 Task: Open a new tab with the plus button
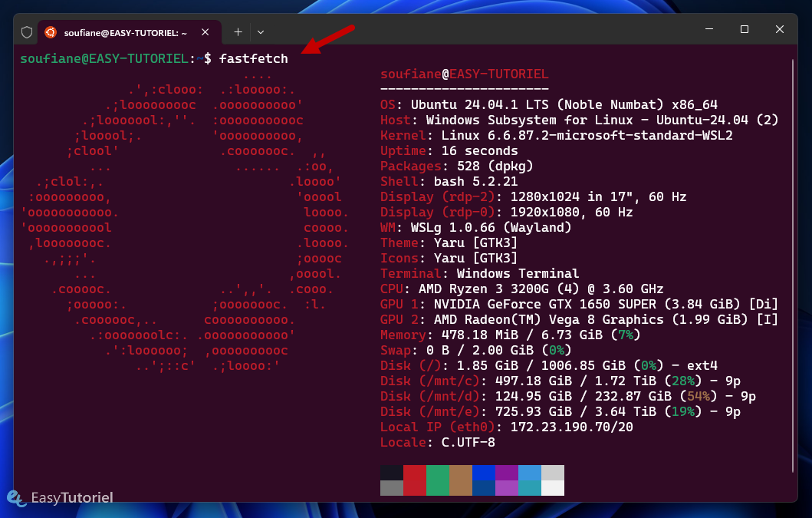pyautogui.click(x=238, y=31)
